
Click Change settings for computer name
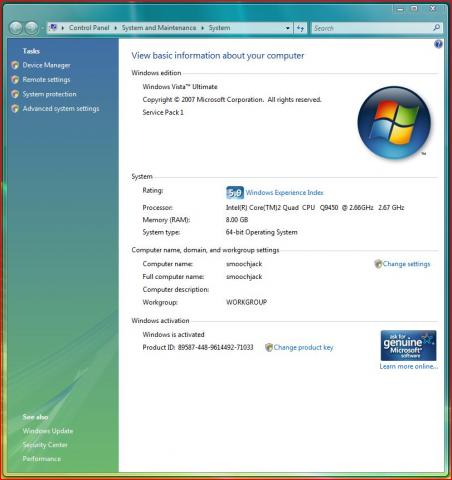click(x=406, y=264)
